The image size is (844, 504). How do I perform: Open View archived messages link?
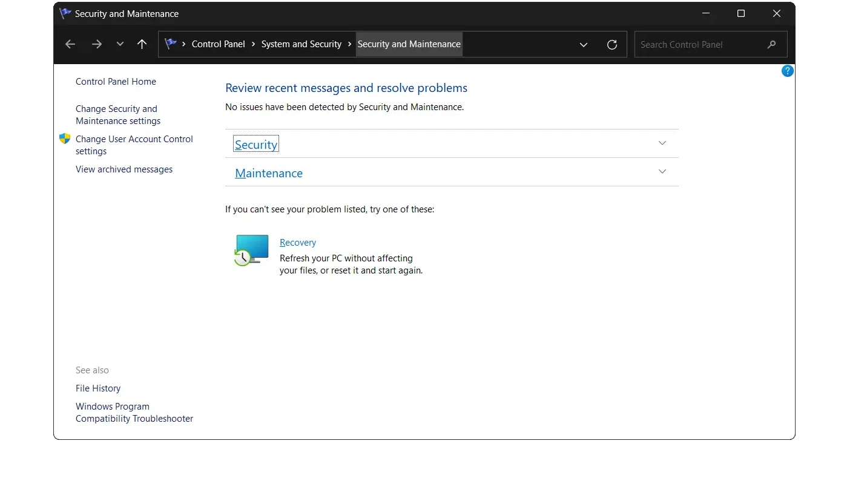(124, 169)
